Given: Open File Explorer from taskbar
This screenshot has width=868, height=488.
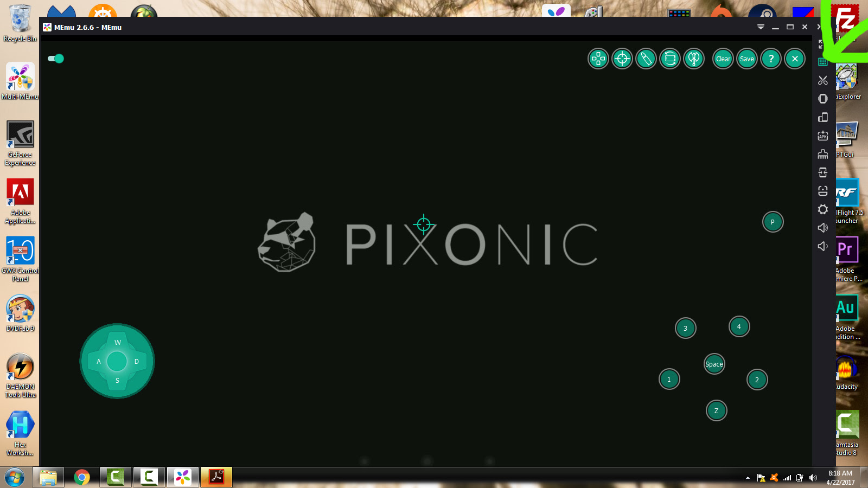Looking at the screenshot, I should point(48,477).
